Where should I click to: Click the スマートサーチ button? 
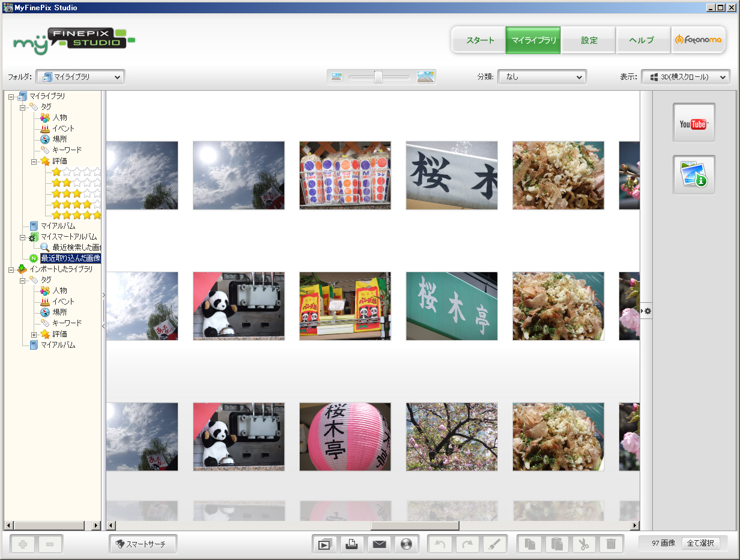[143, 544]
